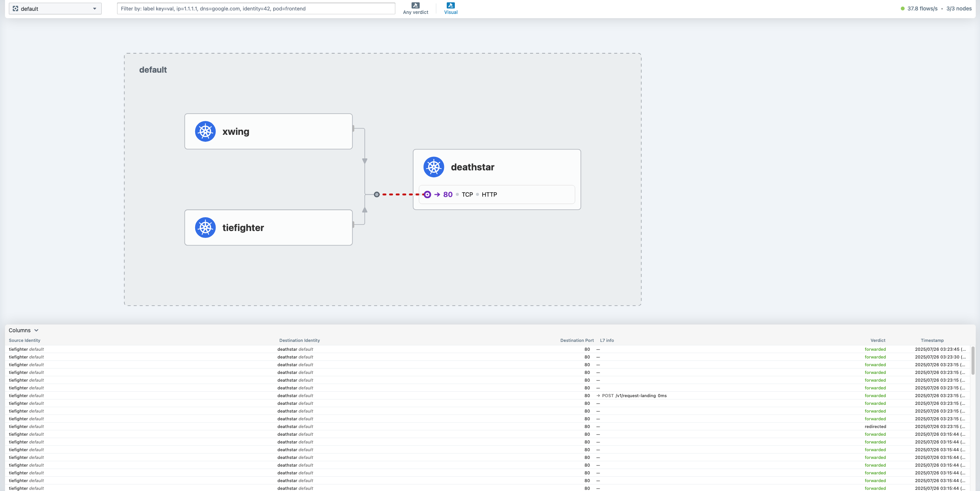Select the deathstar service card title
The width and height of the screenshot is (980, 491).
click(472, 167)
